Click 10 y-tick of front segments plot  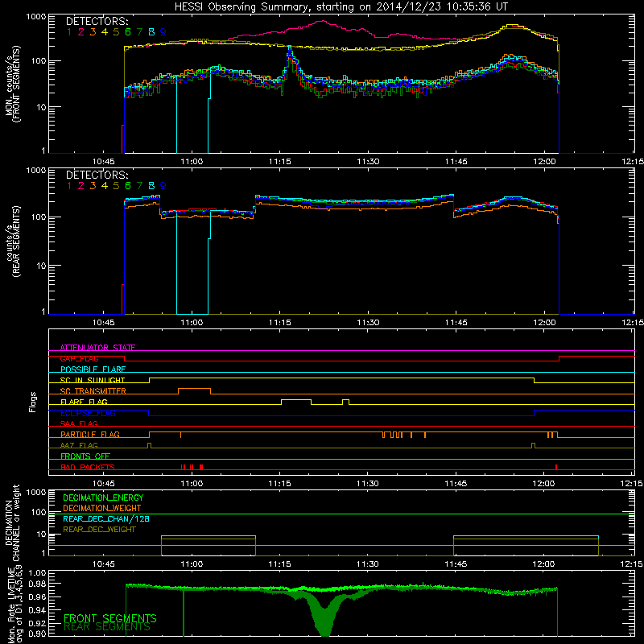[41, 107]
